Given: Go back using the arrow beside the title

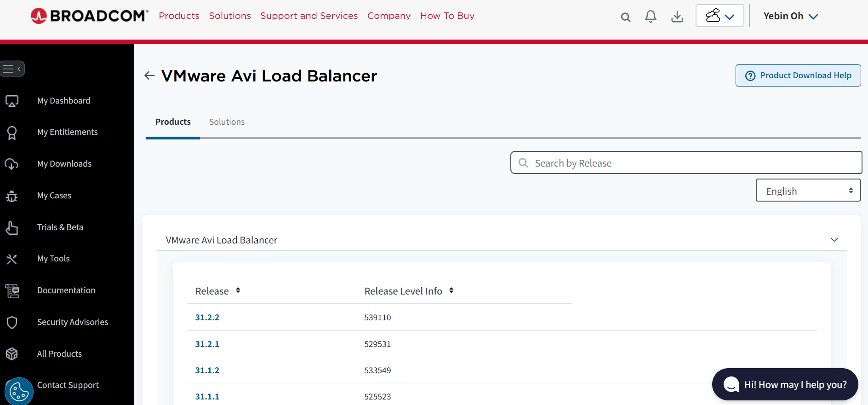Looking at the screenshot, I should (x=149, y=75).
